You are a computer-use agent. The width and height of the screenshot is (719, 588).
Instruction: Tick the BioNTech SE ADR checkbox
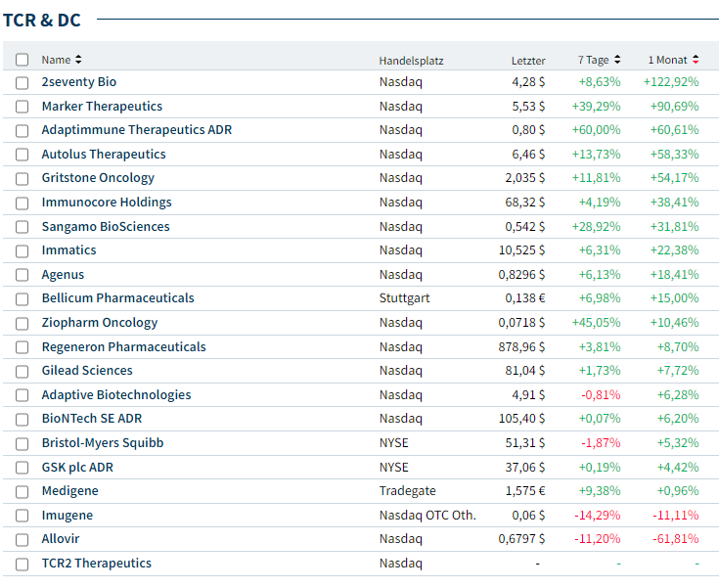22,419
